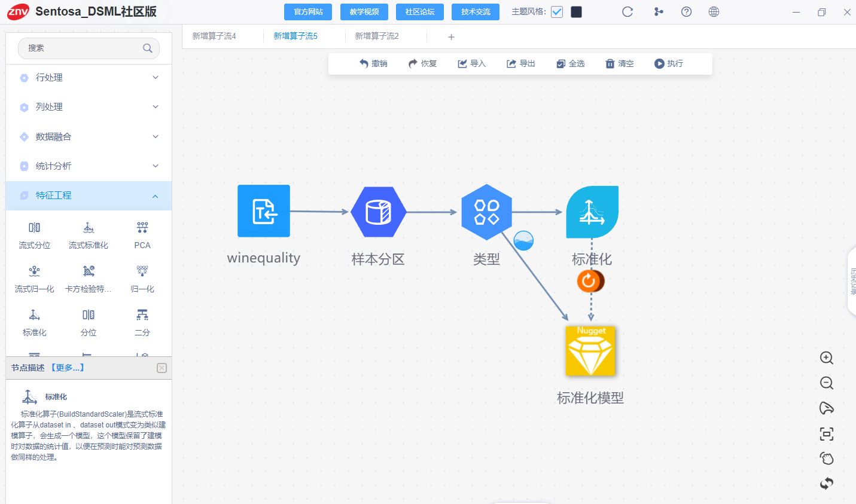This screenshot has height=504, width=856.
Task: Select the 标准化 node on canvas
Action: point(592,212)
